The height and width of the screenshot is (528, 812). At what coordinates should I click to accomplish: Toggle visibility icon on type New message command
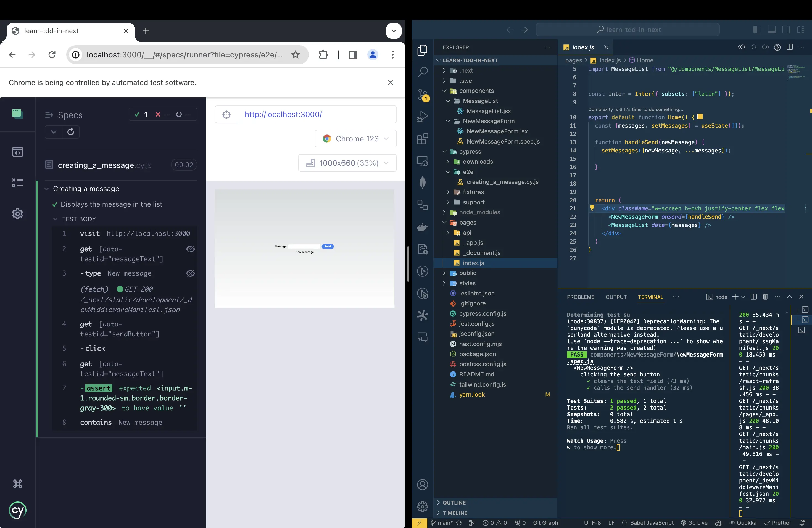(190, 274)
